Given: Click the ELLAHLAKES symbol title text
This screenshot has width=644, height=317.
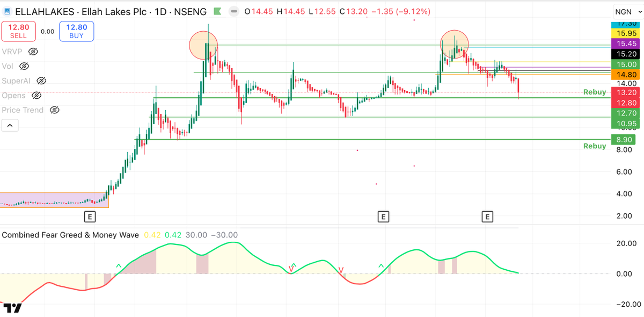Looking at the screenshot, I should click(111, 11).
